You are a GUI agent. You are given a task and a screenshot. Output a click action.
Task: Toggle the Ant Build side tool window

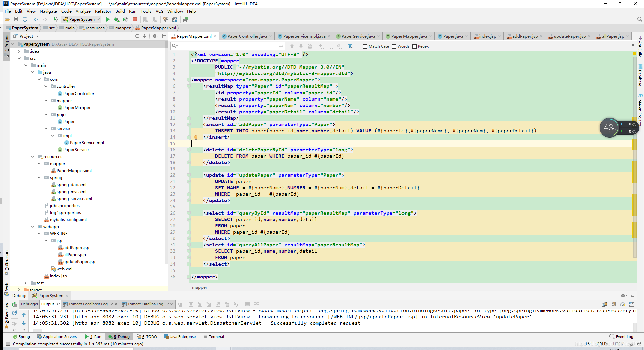[x=640, y=47]
